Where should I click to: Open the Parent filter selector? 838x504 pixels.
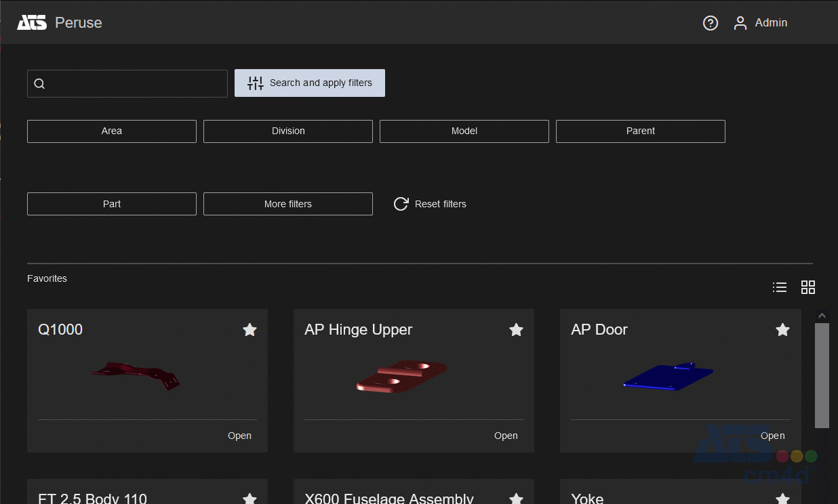(641, 131)
